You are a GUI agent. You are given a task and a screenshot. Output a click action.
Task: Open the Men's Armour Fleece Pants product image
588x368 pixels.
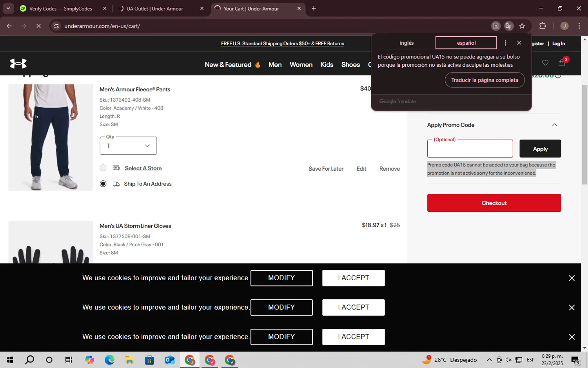51,137
